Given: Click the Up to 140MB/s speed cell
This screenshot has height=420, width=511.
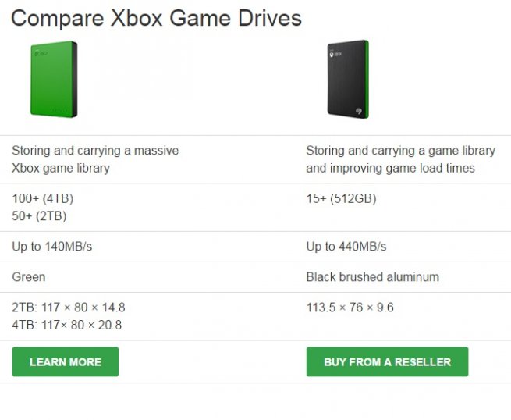Looking at the screenshot, I should click(52, 247).
